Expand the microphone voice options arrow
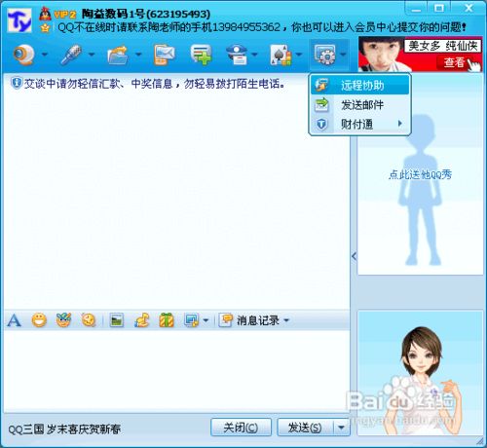 pyautogui.click(x=92, y=55)
